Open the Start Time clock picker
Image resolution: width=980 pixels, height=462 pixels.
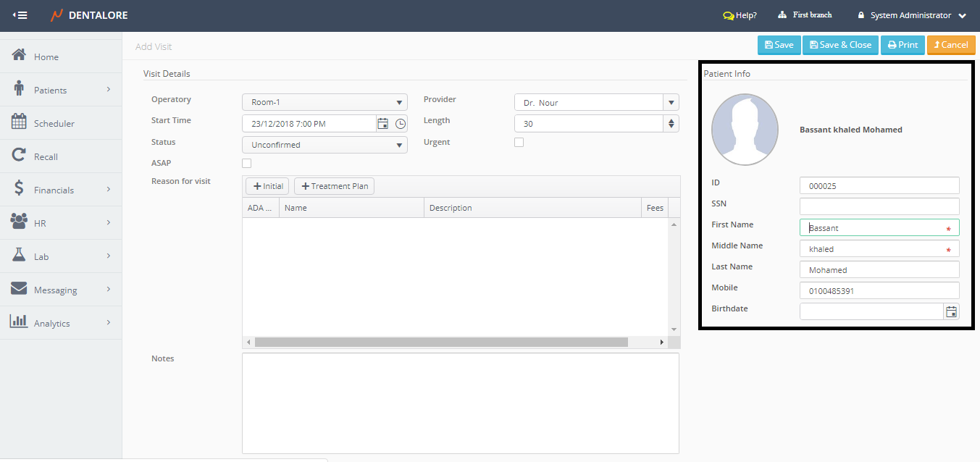(401, 124)
